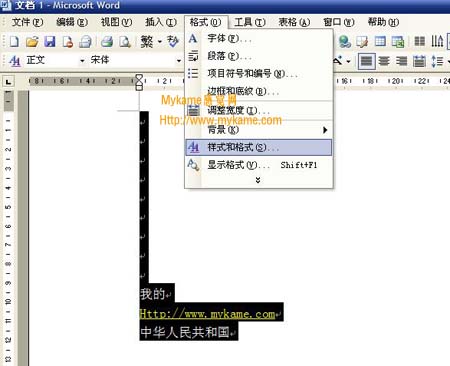Select 样式和格式 from the Format menu
The image size is (450, 366).
259,147
